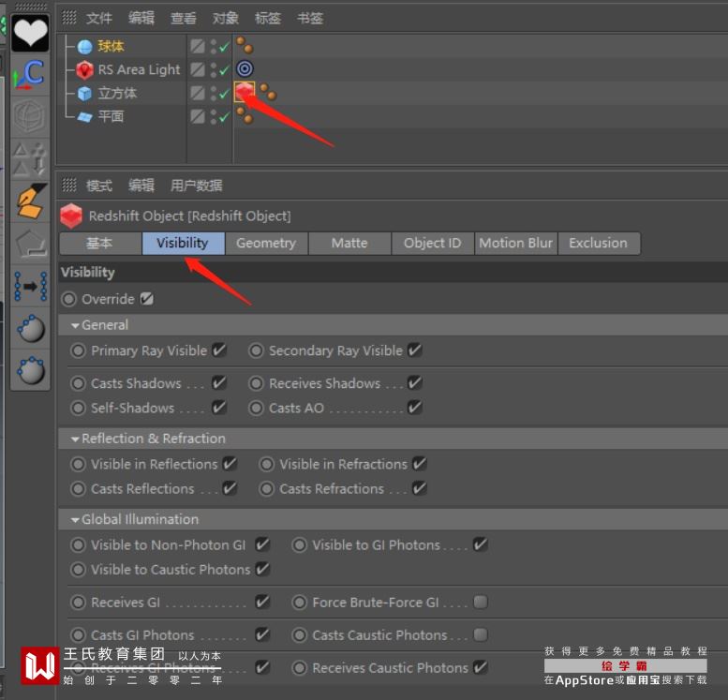The height and width of the screenshot is (700, 728).
Task: Uncheck Casts Shadows checkbox
Action: [x=219, y=383]
